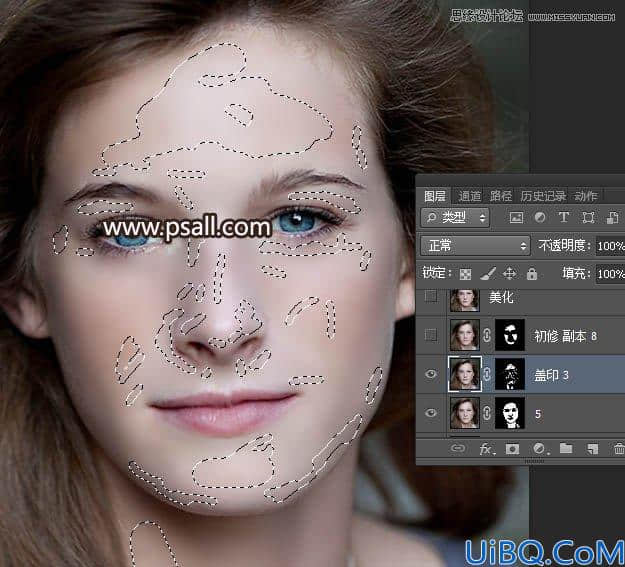
Task: Lock transparent pixels checkerboard icon
Action: [x=465, y=274]
